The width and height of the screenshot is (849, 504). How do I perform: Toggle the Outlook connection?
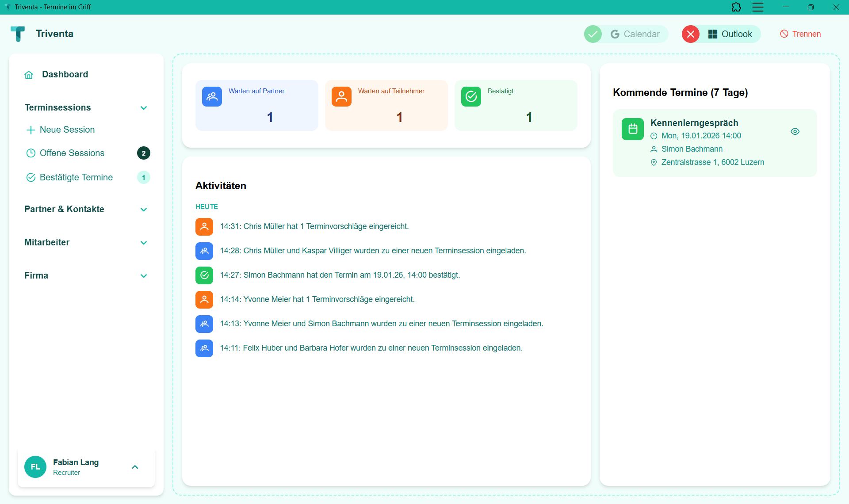tap(691, 34)
